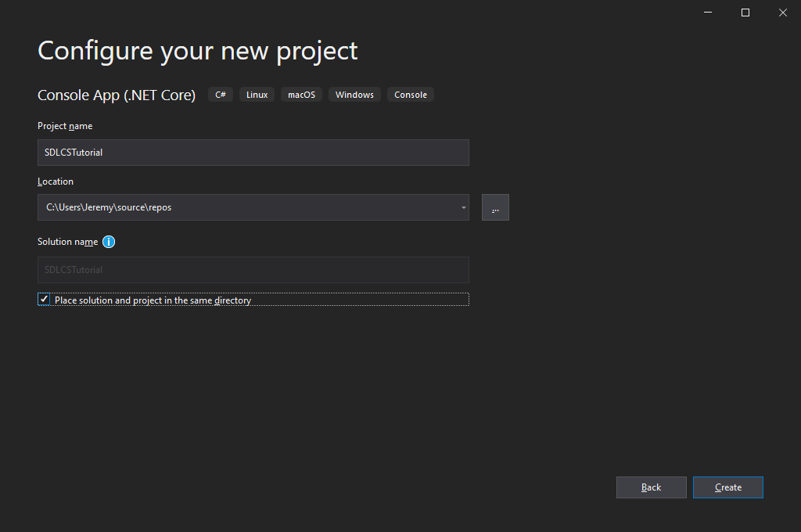801x532 pixels.
Task: Click the Location label text
Action: pos(56,182)
